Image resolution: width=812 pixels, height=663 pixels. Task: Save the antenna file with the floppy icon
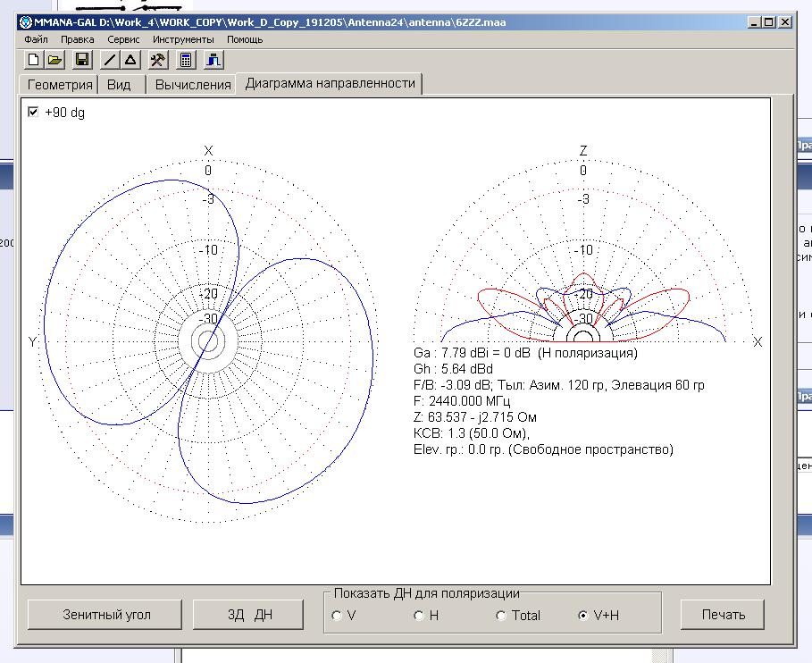pos(82,60)
